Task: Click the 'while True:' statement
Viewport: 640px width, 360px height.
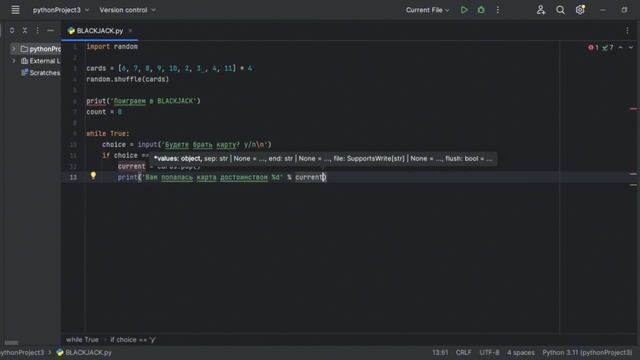Action: pyautogui.click(x=108, y=133)
